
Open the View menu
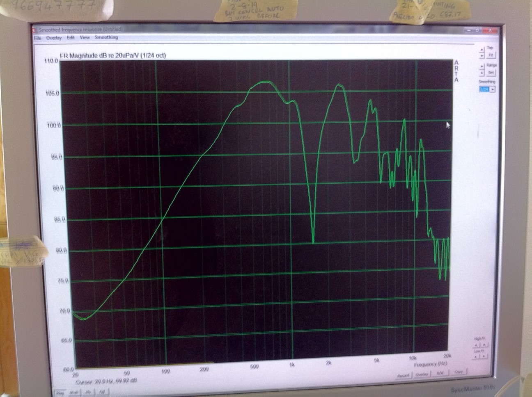(x=85, y=38)
